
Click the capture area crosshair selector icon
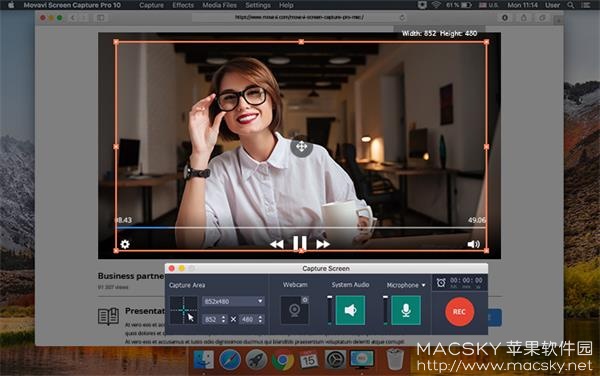click(x=184, y=310)
